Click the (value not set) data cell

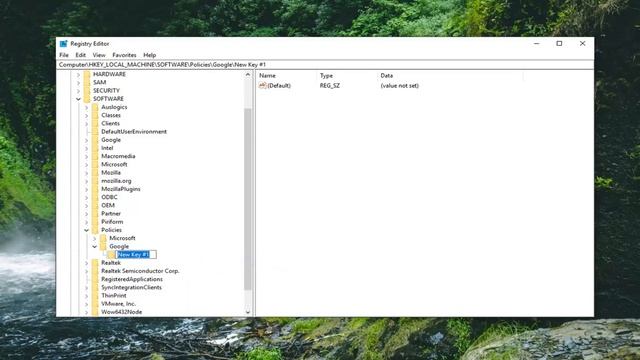pyautogui.click(x=400, y=86)
